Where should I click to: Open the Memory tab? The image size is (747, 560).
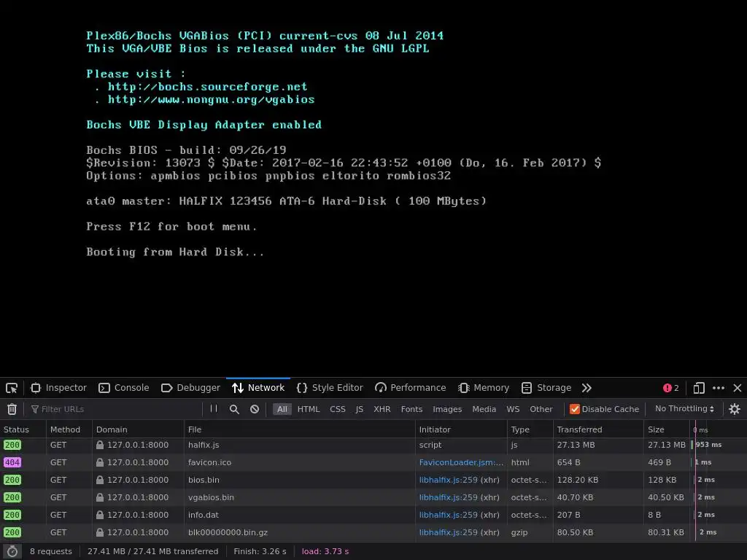[x=484, y=388]
